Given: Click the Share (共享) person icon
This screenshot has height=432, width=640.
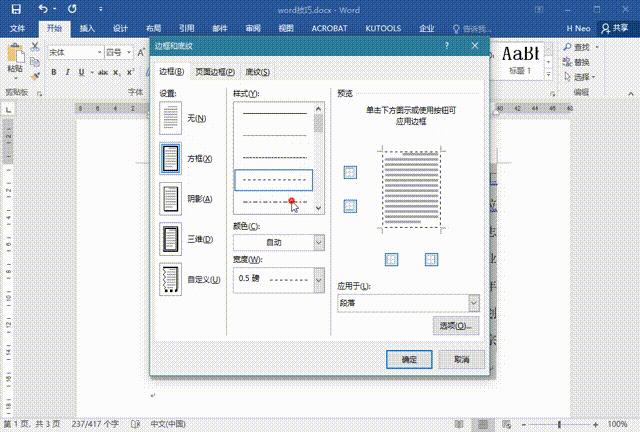Looking at the screenshot, I should point(606,28).
